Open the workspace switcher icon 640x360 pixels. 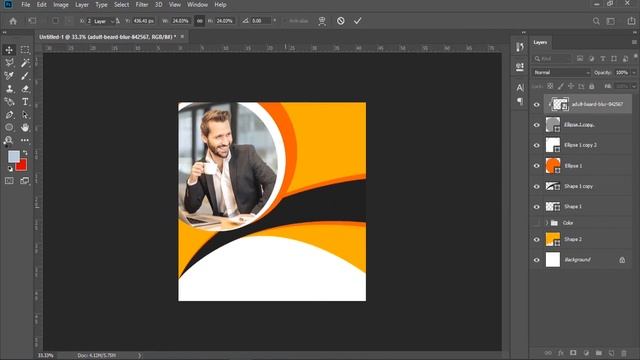point(611,21)
